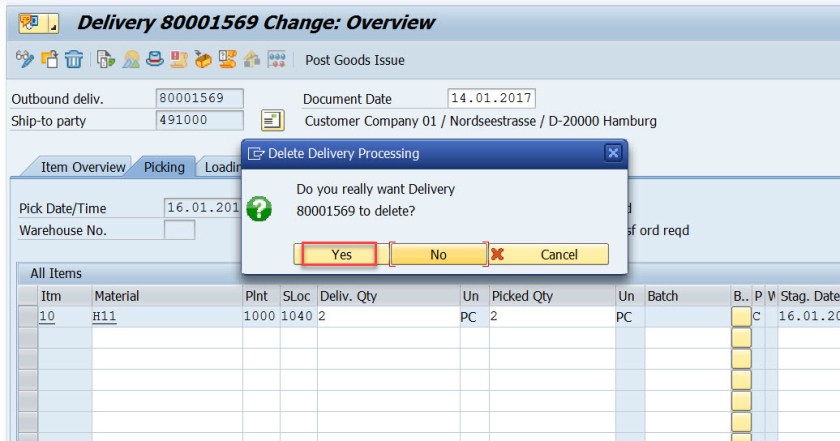This screenshot has width=840, height=441.
Task: Click the dialog title bar window icon
Action: [256, 154]
